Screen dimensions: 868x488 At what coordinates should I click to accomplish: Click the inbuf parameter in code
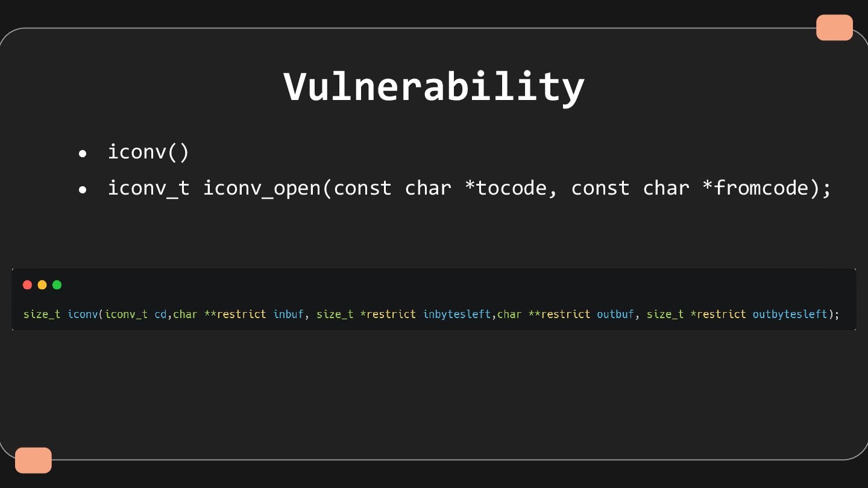(x=288, y=314)
